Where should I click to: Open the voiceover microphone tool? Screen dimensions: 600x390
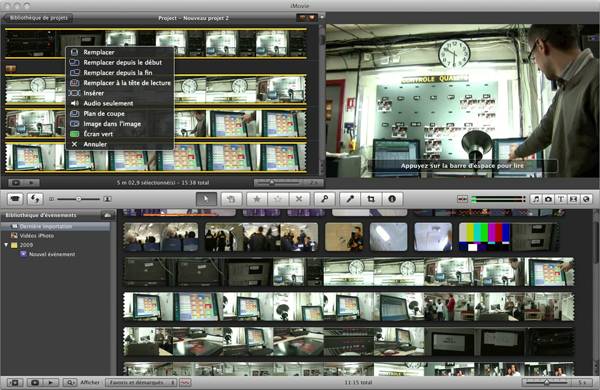[x=350, y=199]
